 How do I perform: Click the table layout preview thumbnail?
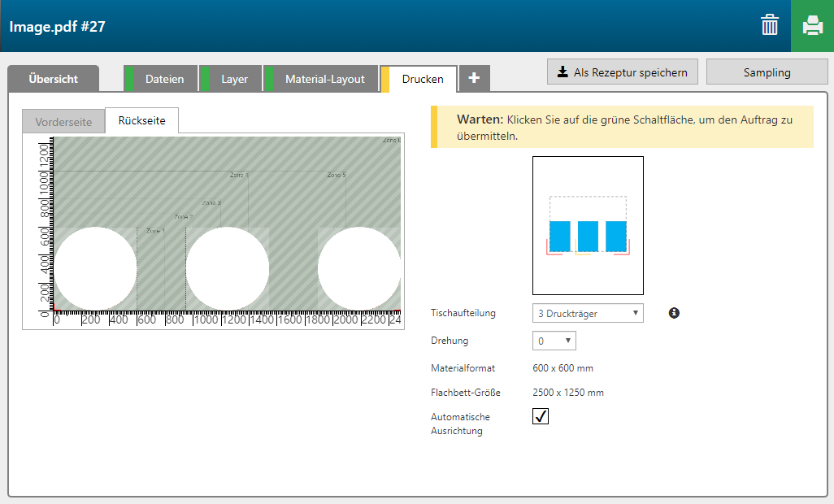588,225
